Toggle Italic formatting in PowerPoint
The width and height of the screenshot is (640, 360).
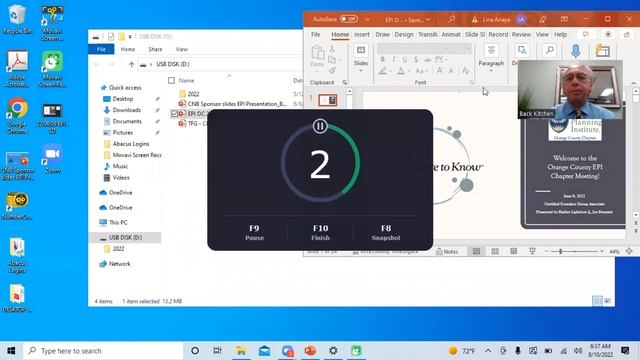click(x=393, y=60)
